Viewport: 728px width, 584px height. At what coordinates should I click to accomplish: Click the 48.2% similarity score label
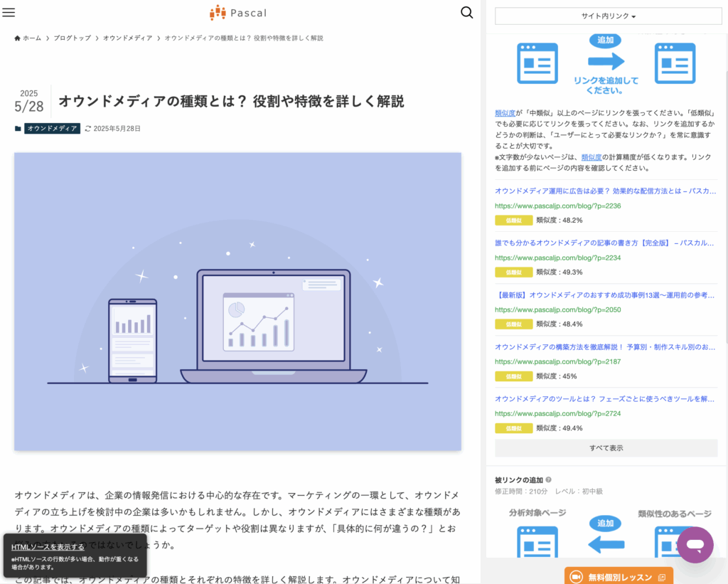(559, 220)
